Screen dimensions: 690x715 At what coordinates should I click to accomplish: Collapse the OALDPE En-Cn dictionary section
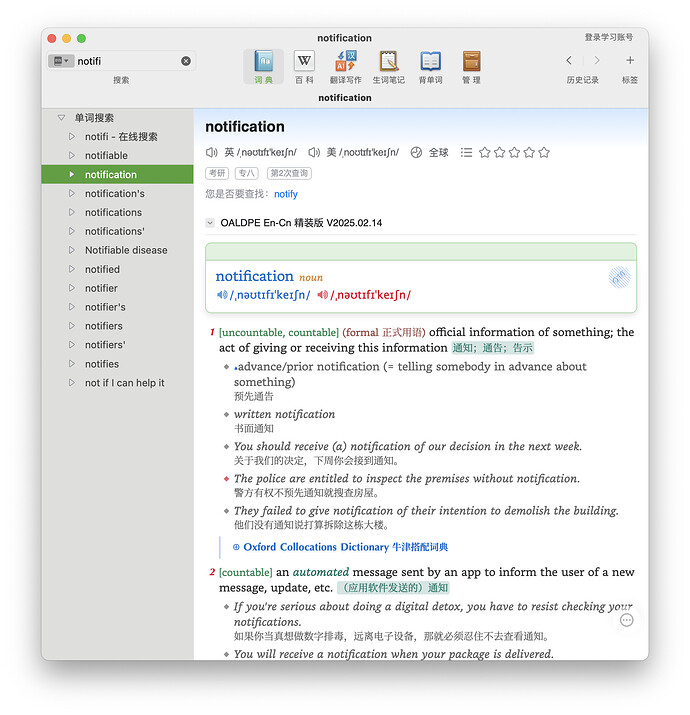tap(210, 223)
